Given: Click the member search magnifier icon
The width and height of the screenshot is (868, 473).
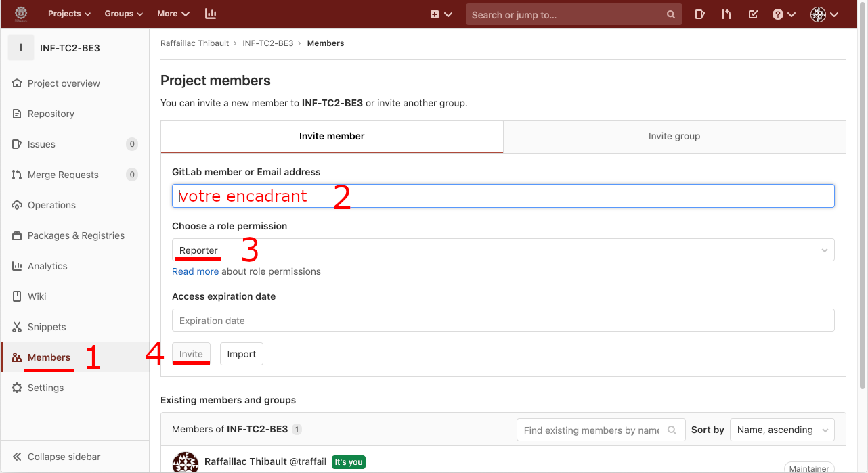Looking at the screenshot, I should (x=672, y=430).
